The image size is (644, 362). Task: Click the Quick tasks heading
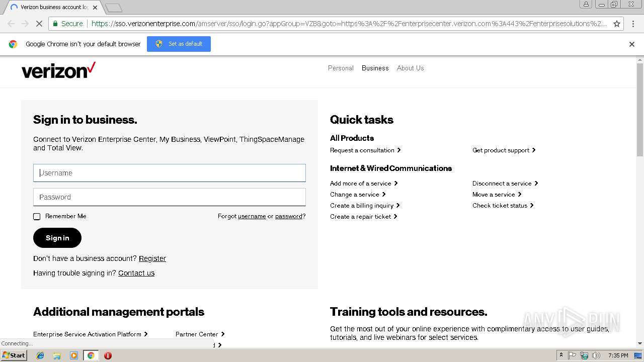pos(362,120)
